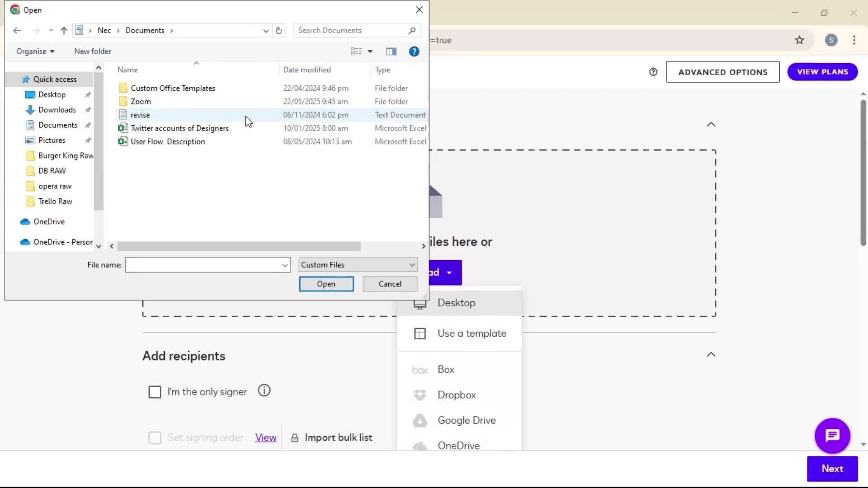Viewport: 868px width, 488px height.
Task: Select OneDrive - Personal in navigation pane
Action: [x=57, y=242]
